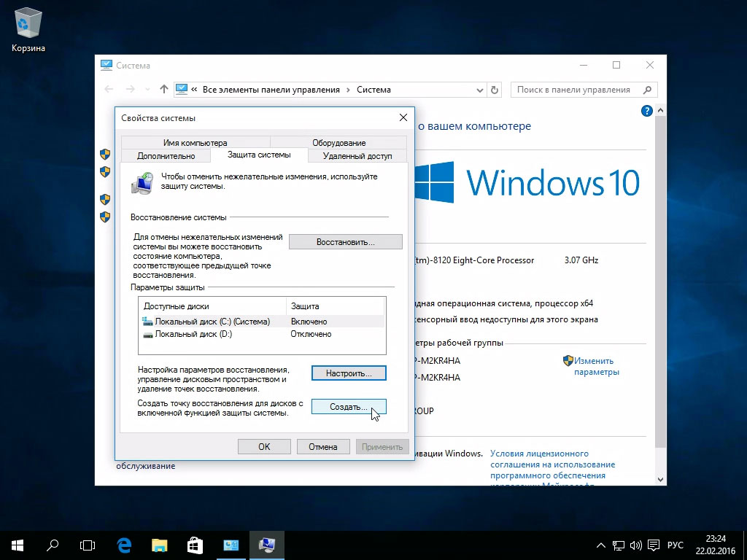
Task: Click the Windows Start button
Action: coord(18,545)
